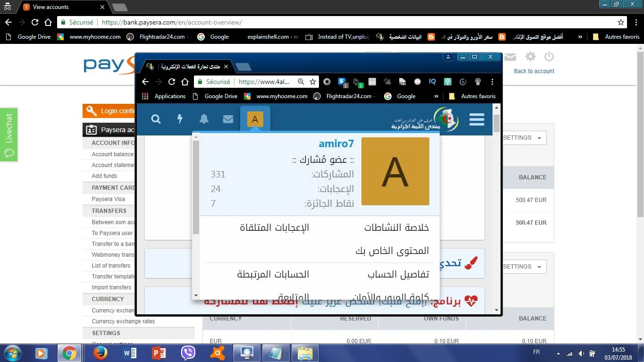The image size is (644, 362).
Task: Select the user avatar A tab
Action: point(255,119)
